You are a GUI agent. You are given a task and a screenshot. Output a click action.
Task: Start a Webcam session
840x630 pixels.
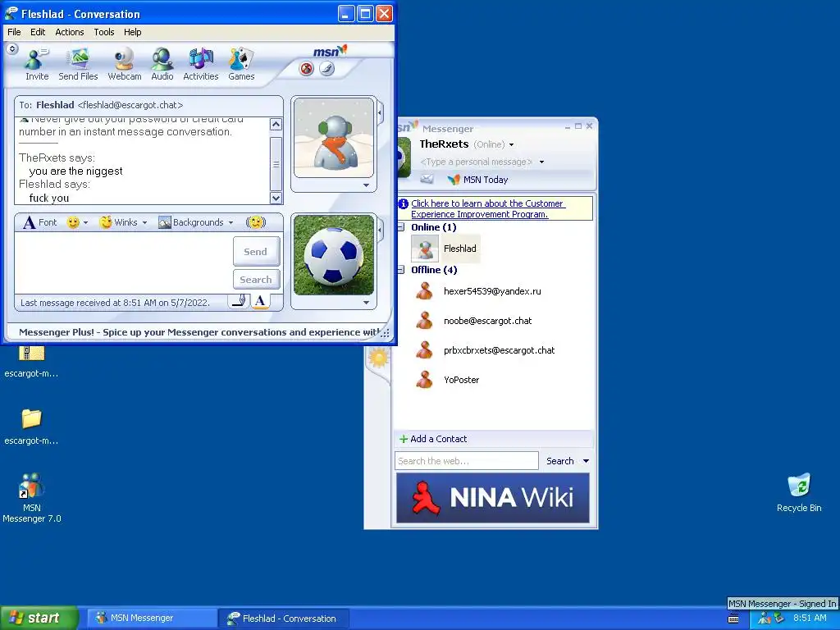pos(125,64)
